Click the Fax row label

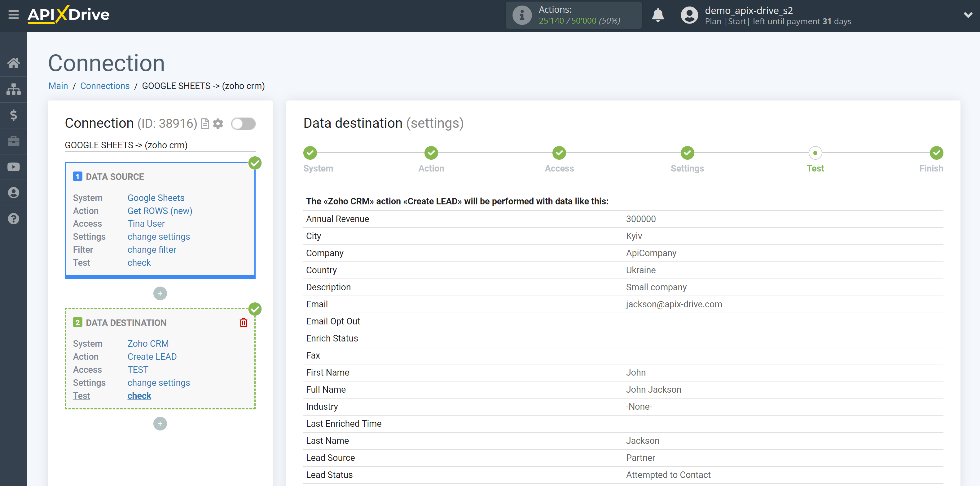[313, 355]
